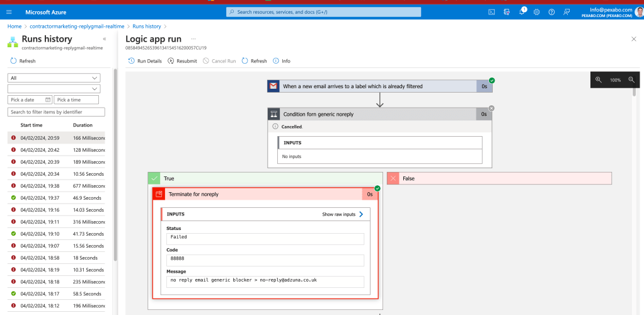The height and width of the screenshot is (315, 644).
Task: Click the Pick a date field
Action: tap(30, 100)
